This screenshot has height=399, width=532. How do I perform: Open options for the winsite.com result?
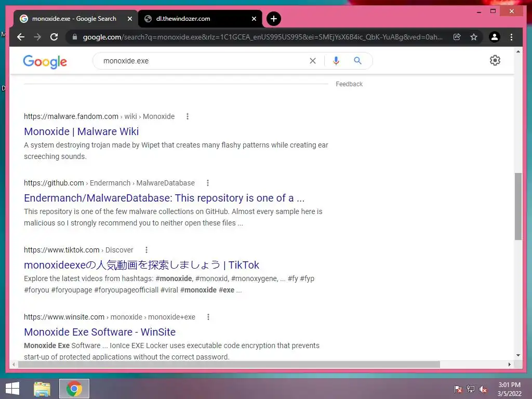tap(208, 317)
